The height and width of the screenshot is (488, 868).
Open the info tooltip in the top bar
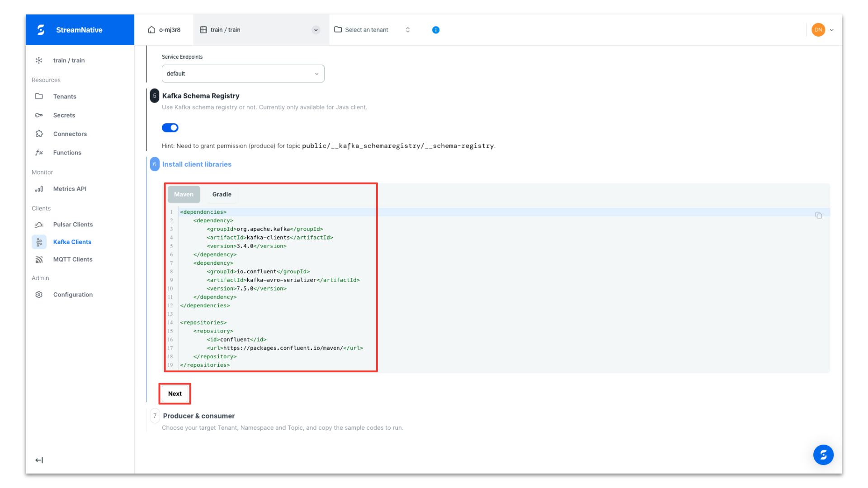click(435, 30)
